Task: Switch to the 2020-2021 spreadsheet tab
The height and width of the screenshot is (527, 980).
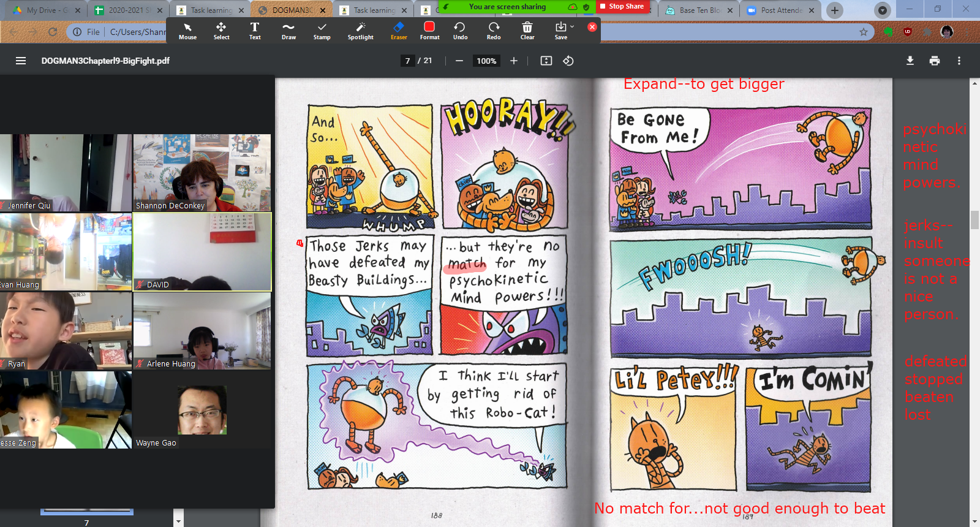Action: point(127,10)
